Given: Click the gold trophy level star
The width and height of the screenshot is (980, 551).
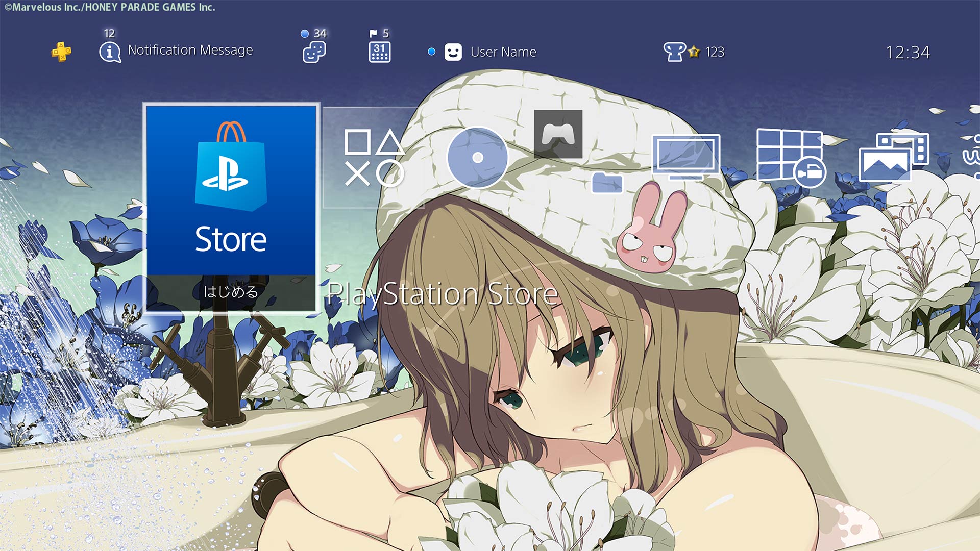Looking at the screenshot, I should point(694,52).
